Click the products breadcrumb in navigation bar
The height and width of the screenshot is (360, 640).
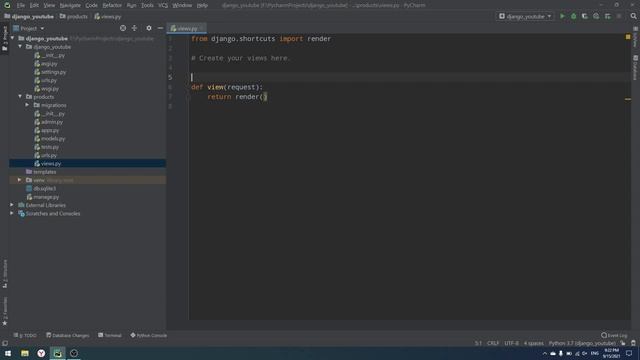point(74,17)
